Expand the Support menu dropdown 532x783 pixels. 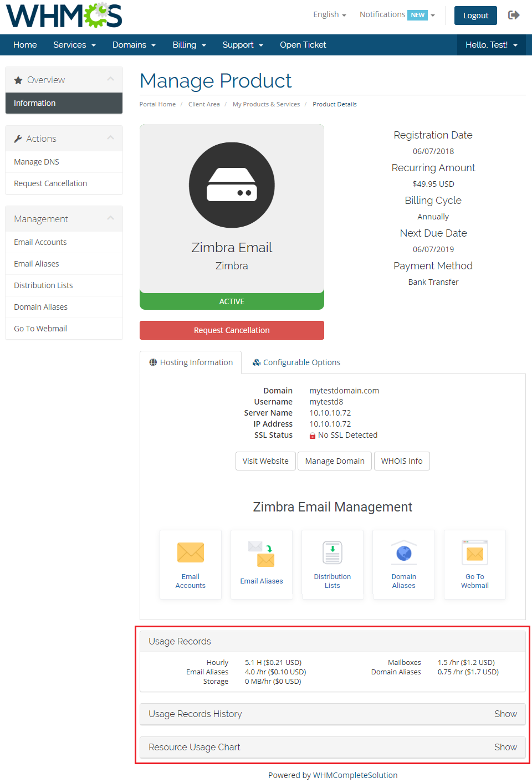(x=243, y=45)
